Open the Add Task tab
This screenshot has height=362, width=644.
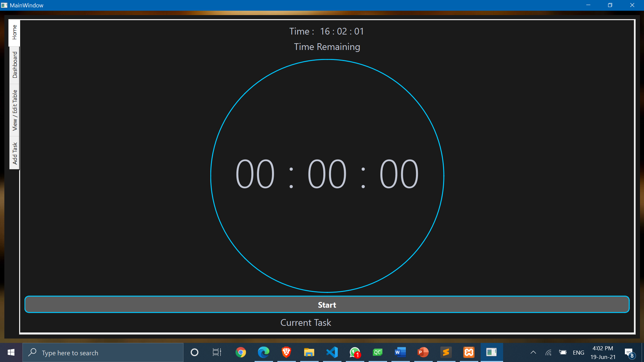[14, 153]
